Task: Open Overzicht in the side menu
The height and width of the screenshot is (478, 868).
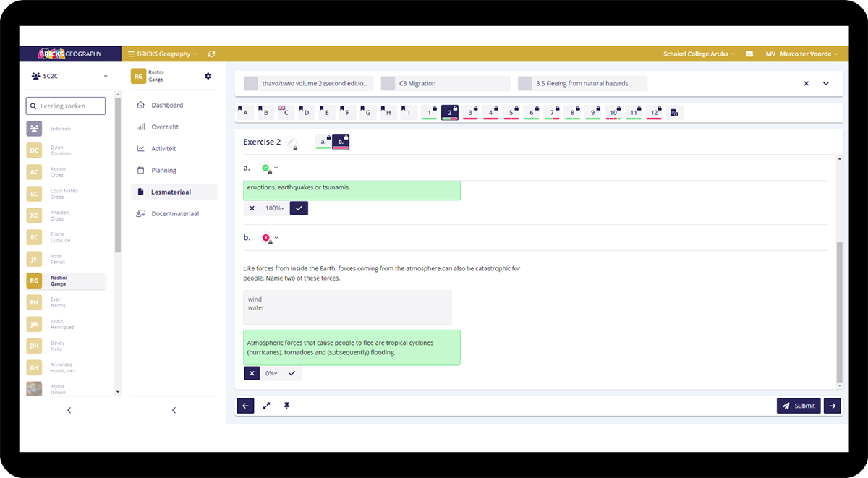Action: [x=165, y=127]
